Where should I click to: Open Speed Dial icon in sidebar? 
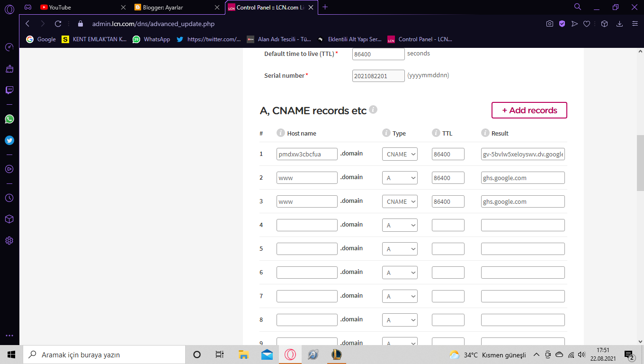9,47
